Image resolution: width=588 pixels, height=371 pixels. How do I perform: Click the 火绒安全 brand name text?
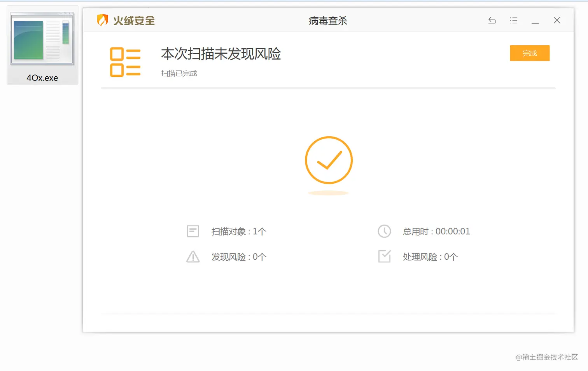point(134,20)
